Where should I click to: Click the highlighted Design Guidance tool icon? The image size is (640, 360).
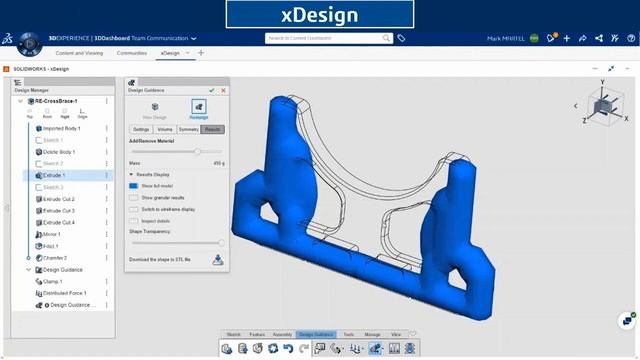click(x=375, y=348)
